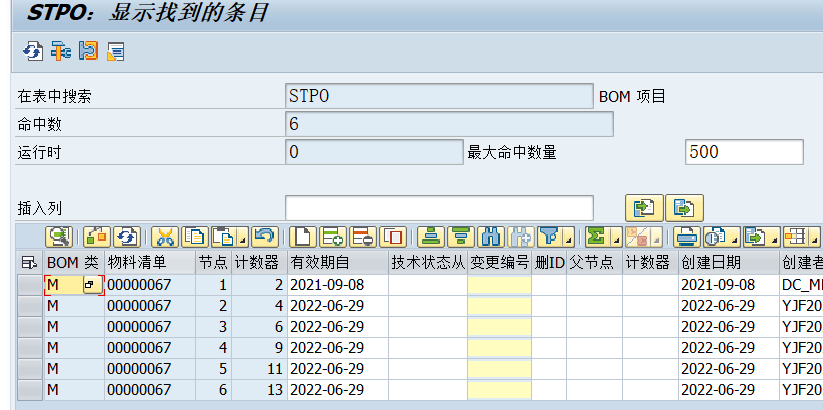Sort the grid in ascending order
823x410 pixels.
point(431,237)
